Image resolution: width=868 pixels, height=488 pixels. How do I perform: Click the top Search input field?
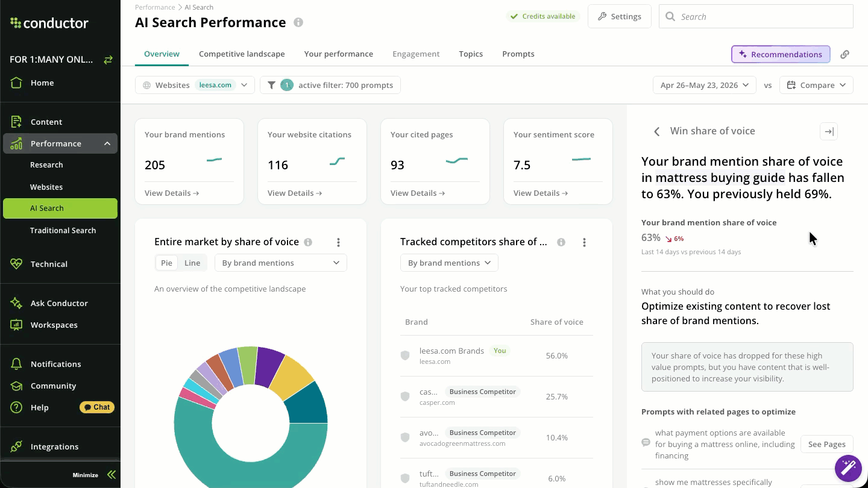[x=756, y=17]
